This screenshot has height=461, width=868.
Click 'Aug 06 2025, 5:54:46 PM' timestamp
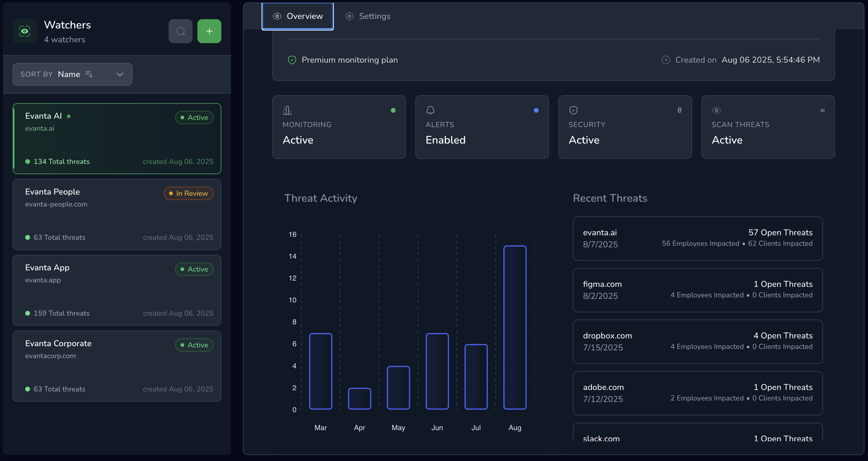pos(771,60)
